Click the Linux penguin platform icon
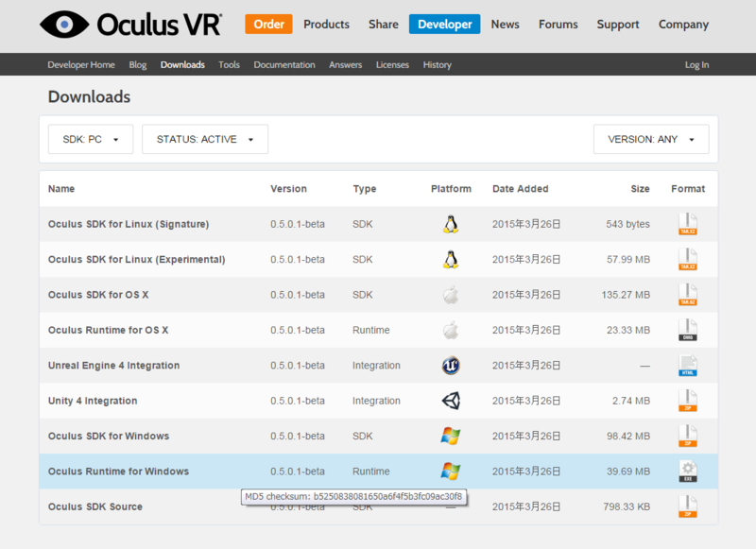Image resolution: width=756 pixels, height=549 pixels. [451, 224]
